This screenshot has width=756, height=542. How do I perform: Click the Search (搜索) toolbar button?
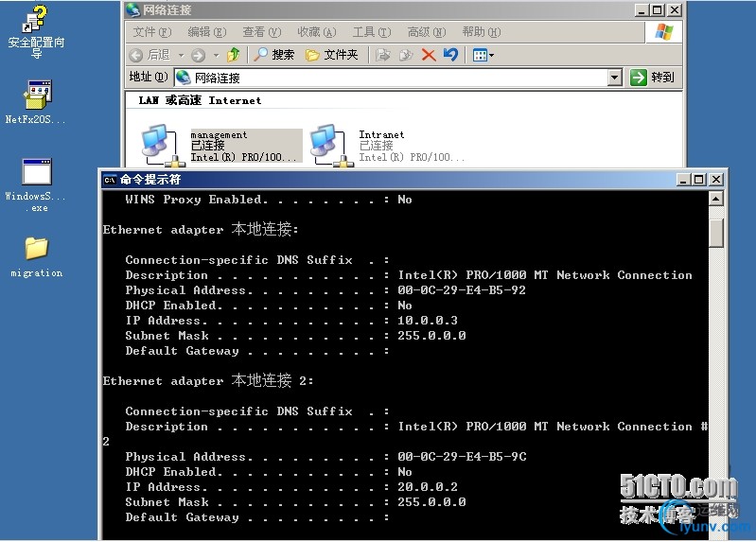[273, 55]
